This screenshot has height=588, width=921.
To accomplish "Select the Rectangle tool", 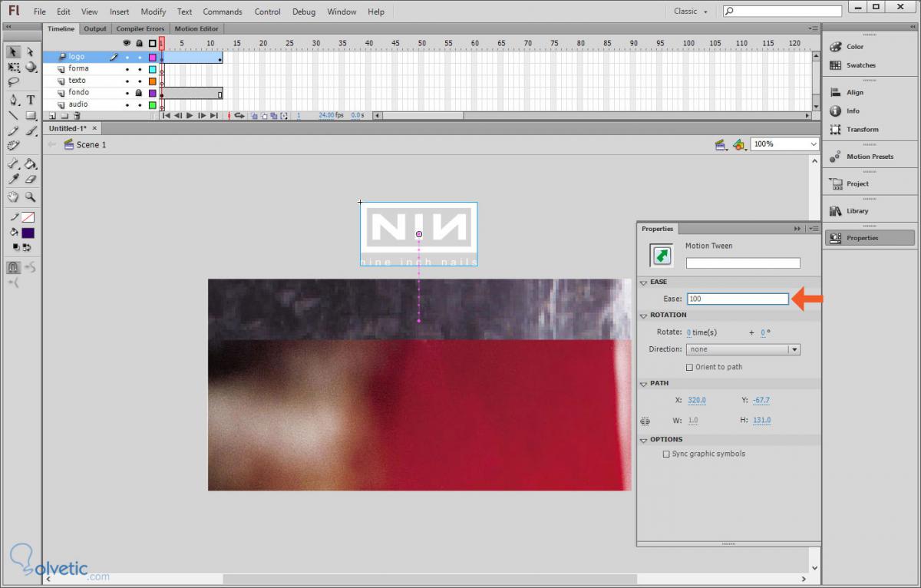I will click(x=31, y=115).
